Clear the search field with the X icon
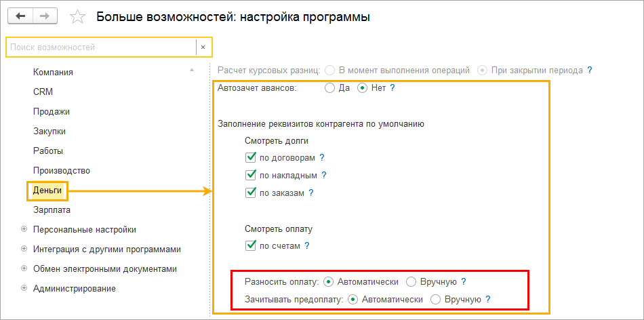This screenshot has height=320, width=644. (203, 47)
